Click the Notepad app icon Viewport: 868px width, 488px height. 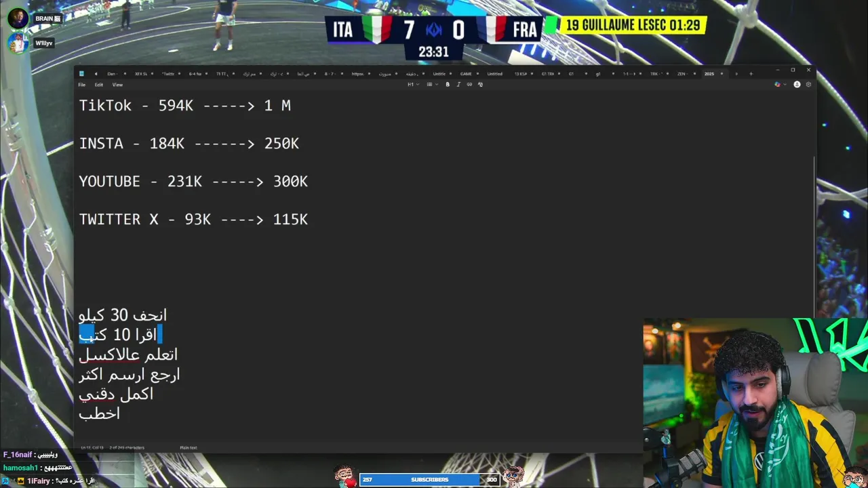(x=81, y=73)
